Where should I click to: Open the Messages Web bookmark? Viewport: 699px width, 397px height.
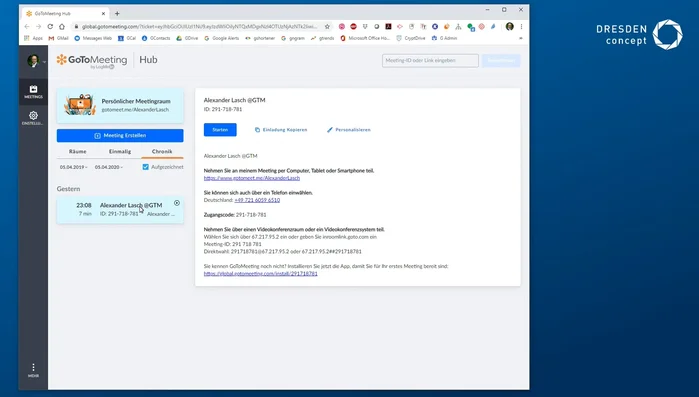pyautogui.click(x=93, y=38)
